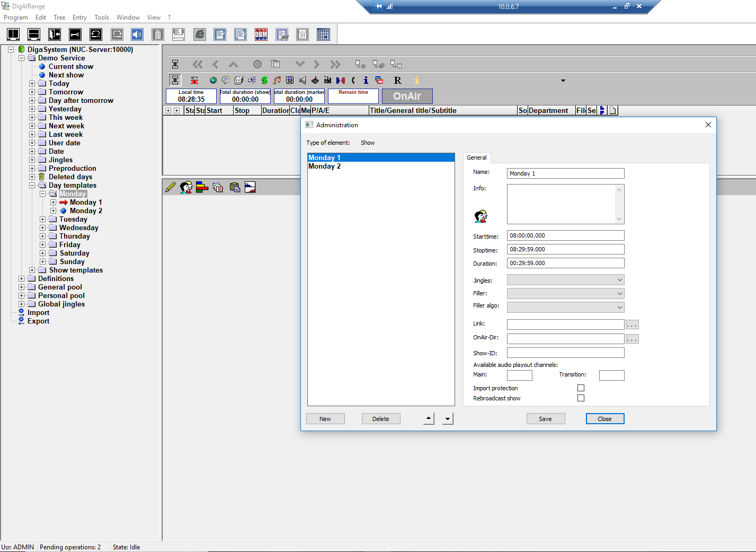Open the Filler algo dropdown
The image size is (756, 552).
coord(565,307)
